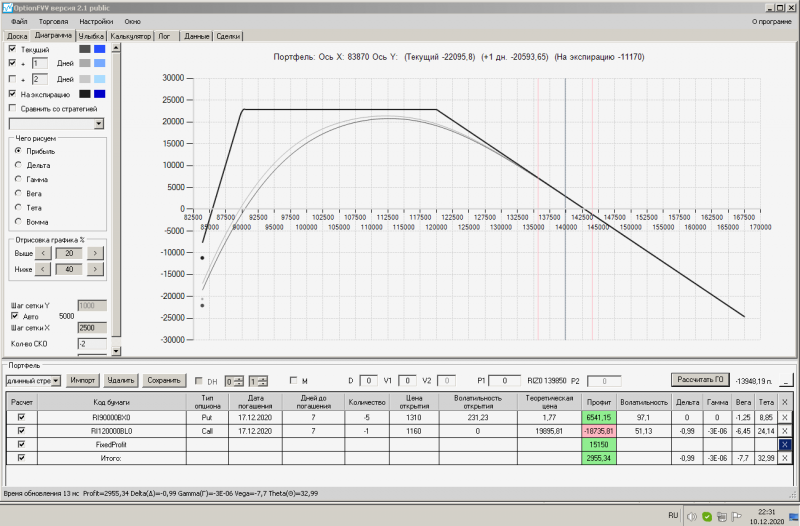Click the X on the RI120000BL0 row
The height and width of the screenshot is (526, 800).
(785, 431)
